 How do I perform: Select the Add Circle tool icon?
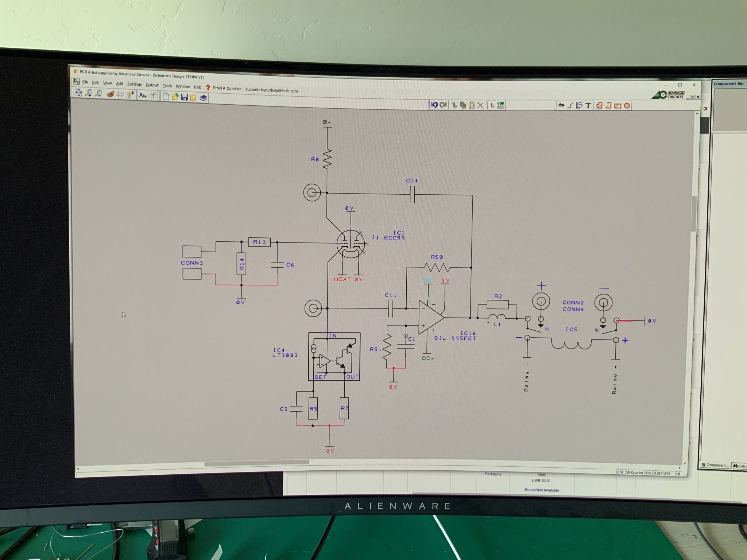627,106
